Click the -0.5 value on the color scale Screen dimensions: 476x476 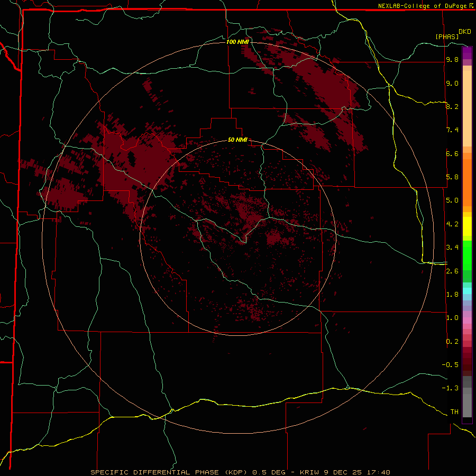point(450,365)
